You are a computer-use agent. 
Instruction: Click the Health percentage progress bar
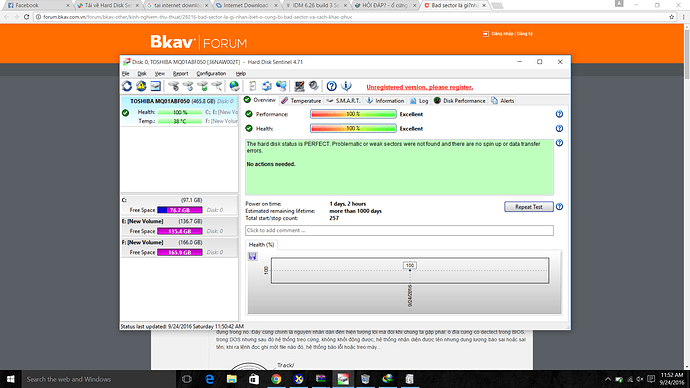coord(353,128)
